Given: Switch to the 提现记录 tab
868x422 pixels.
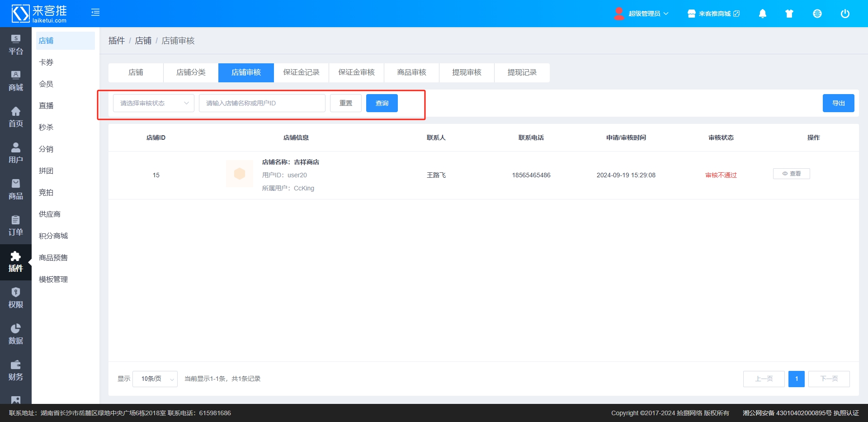Looking at the screenshot, I should pyautogui.click(x=522, y=73).
